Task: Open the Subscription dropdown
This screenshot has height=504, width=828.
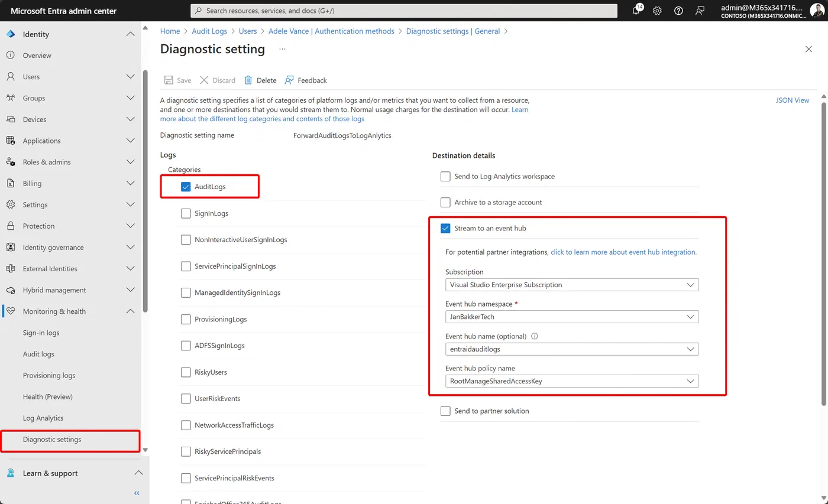Action: [572, 285]
